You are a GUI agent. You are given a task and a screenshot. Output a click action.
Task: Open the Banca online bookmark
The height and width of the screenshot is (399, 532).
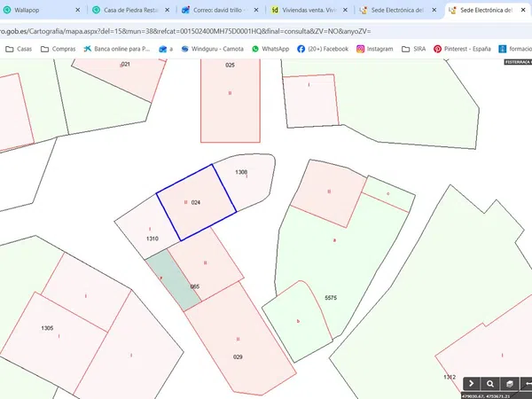[x=117, y=49]
